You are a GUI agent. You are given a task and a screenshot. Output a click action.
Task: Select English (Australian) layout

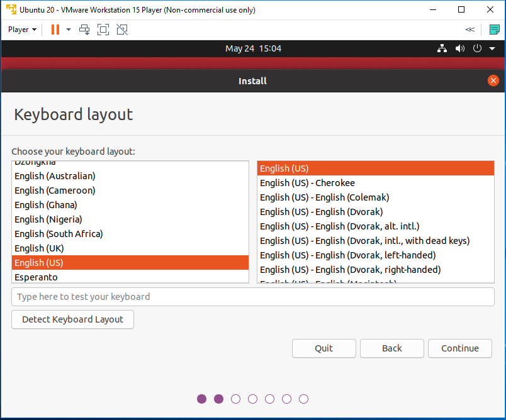pyautogui.click(x=130, y=176)
